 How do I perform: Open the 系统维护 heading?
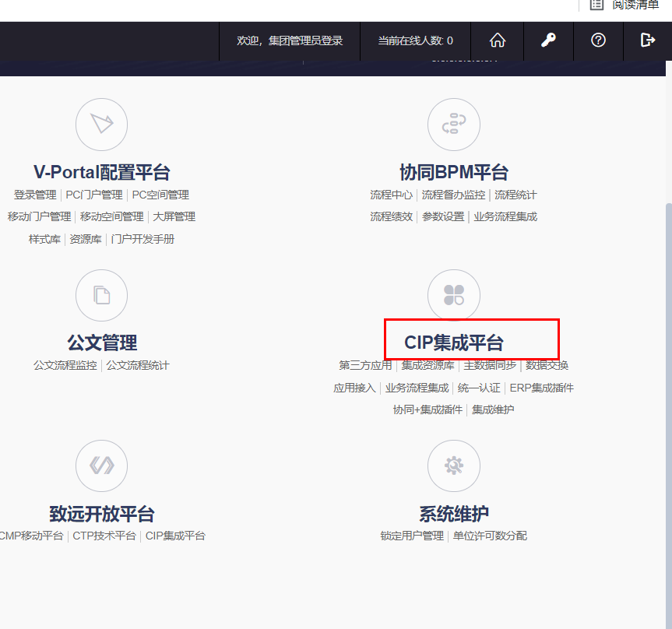(x=454, y=514)
